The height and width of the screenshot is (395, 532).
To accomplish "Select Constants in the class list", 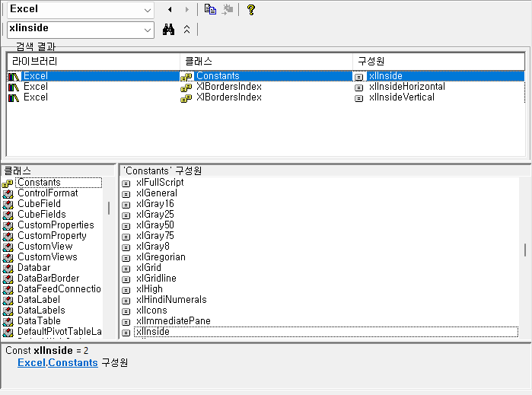I will point(39,182).
